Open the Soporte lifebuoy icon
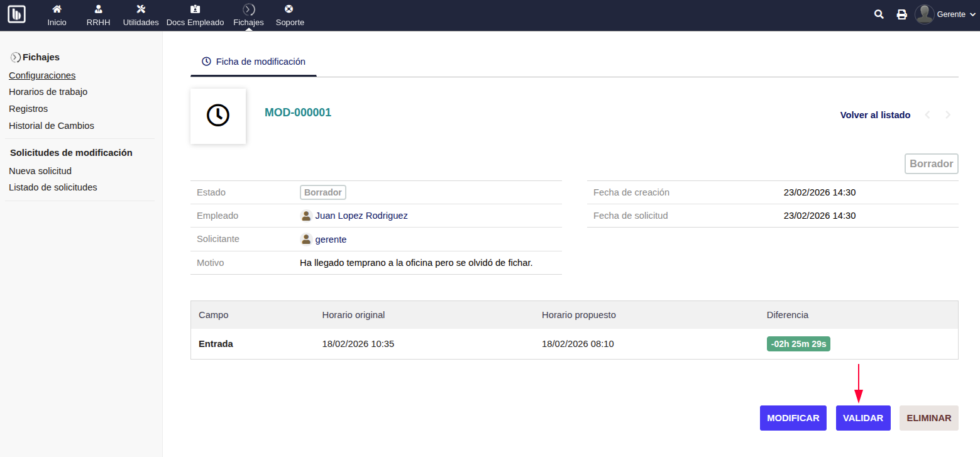 point(289,9)
